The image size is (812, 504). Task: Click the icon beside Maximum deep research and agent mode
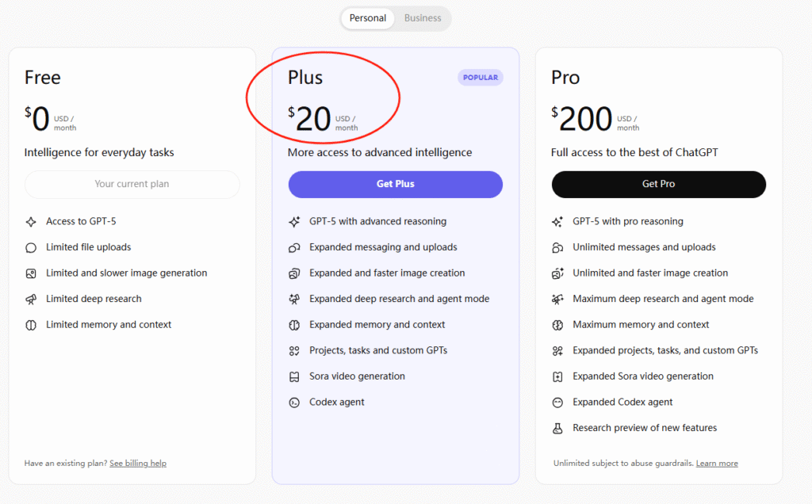(557, 300)
